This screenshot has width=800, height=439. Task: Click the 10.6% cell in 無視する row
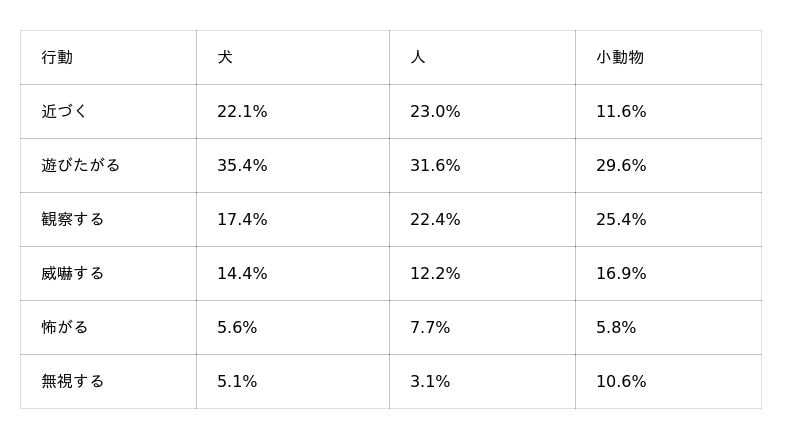[x=621, y=382]
